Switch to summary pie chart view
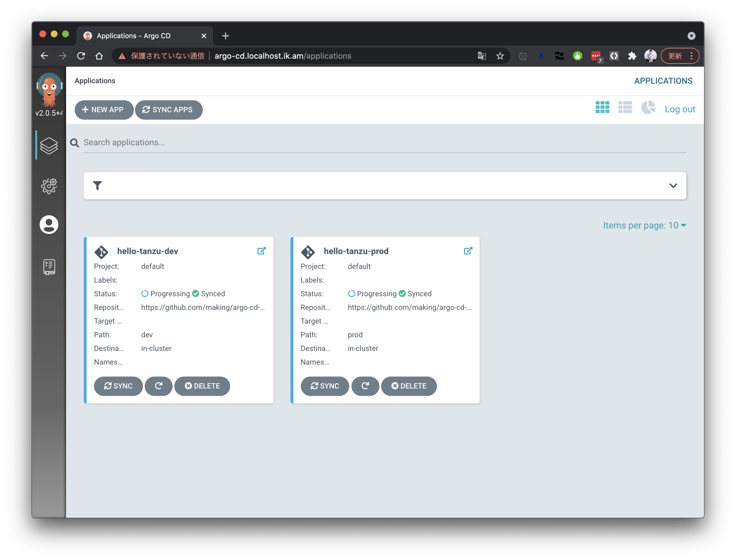The height and width of the screenshot is (560, 736). [x=648, y=107]
